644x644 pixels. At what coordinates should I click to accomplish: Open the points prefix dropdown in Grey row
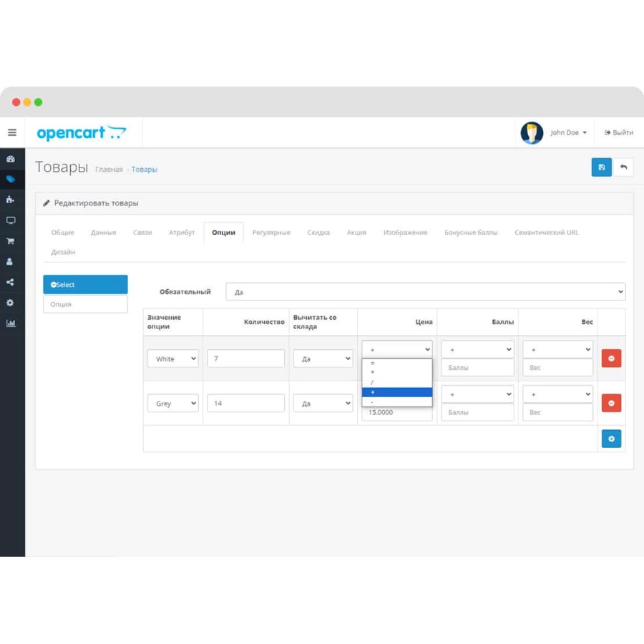[477, 394]
